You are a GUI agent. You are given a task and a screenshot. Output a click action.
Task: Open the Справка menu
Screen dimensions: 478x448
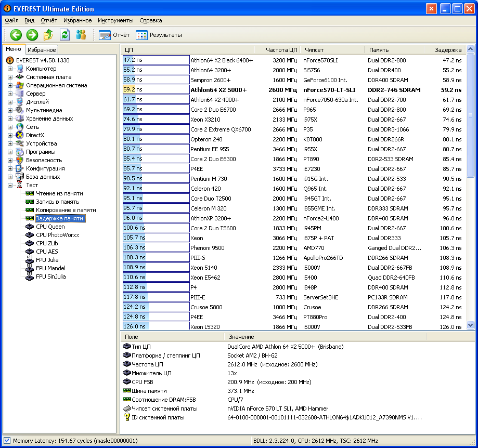pos(151,20)
